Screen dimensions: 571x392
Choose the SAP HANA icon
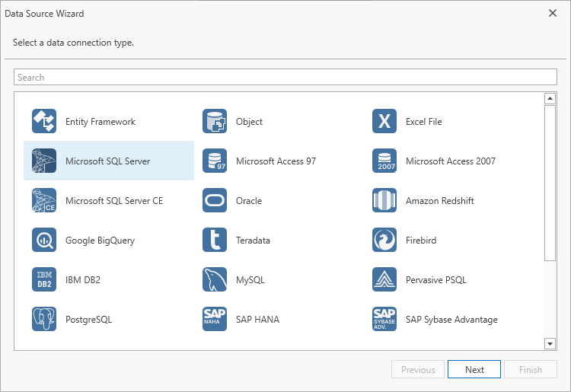point(215,319)
